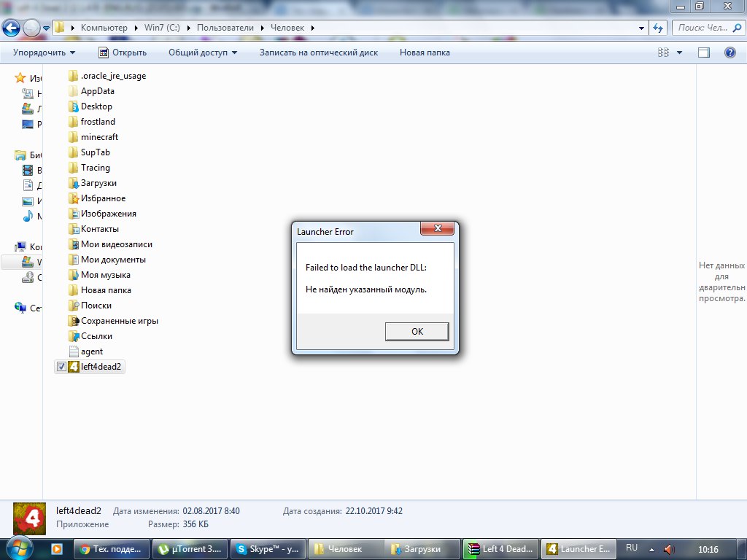Click the Help question mark icon
747x560 pixels.
pyautogui.click(x=729, y=52)
